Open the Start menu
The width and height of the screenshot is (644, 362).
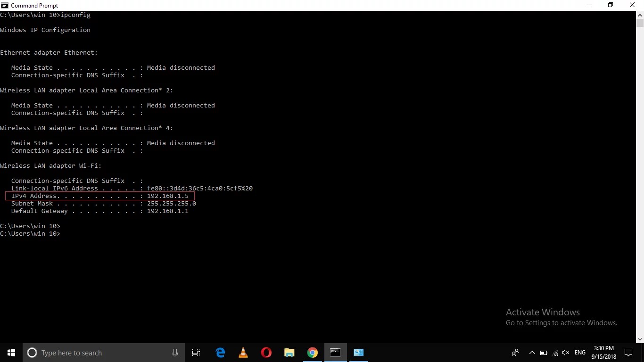coord(11,353)
